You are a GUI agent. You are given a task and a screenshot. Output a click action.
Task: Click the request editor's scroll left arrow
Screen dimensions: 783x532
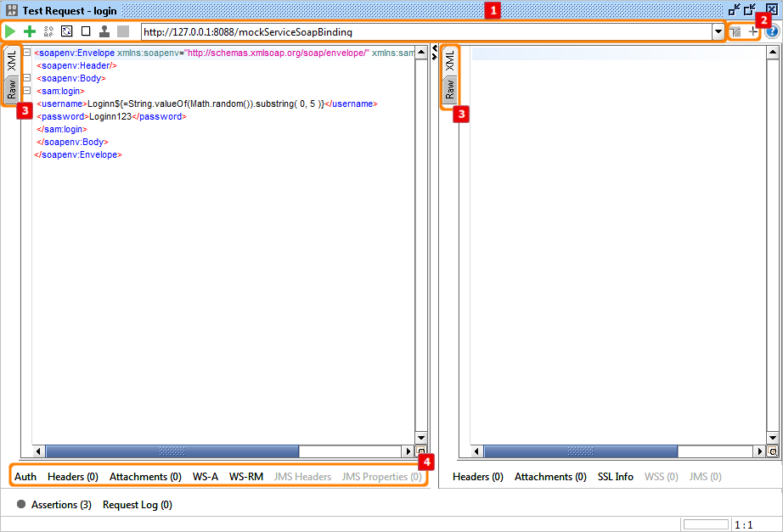(38, 451)
